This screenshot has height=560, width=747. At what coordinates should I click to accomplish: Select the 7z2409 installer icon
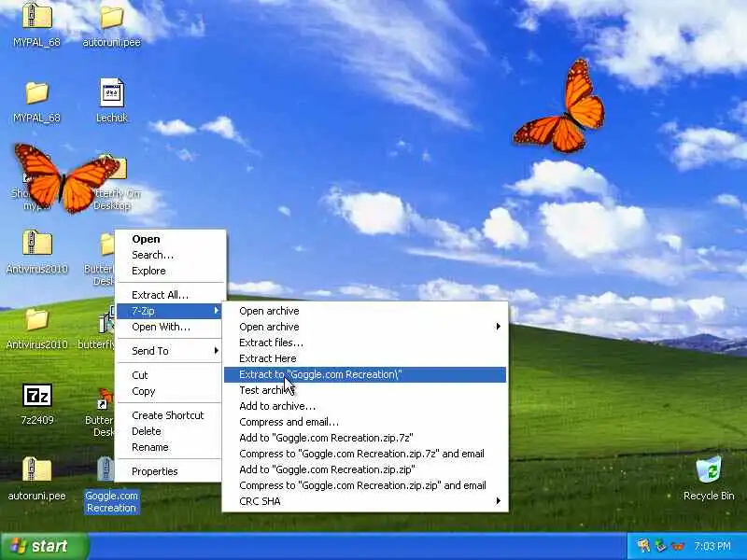coord(36,395)
